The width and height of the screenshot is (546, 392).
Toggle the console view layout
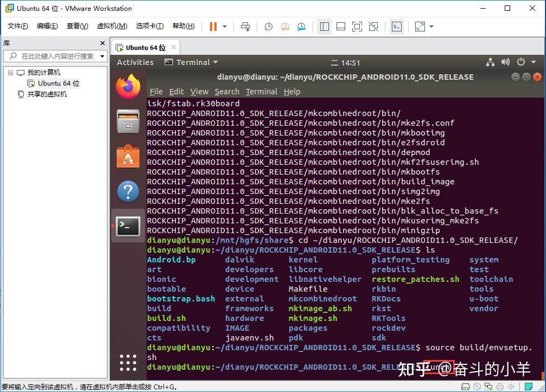pyautogui.click(x=395, y=26)
